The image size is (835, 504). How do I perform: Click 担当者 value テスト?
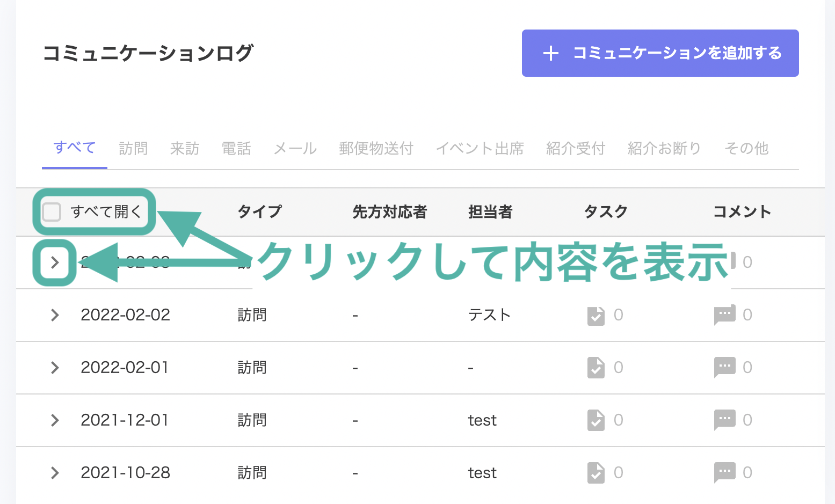click(489, 315)
